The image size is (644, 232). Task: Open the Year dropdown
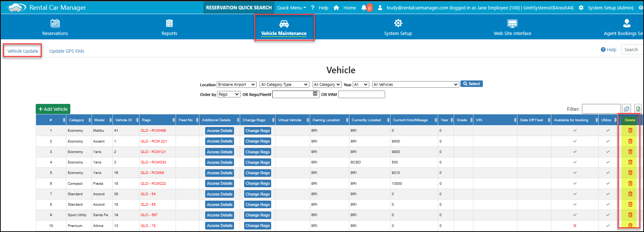coord(361,84)
